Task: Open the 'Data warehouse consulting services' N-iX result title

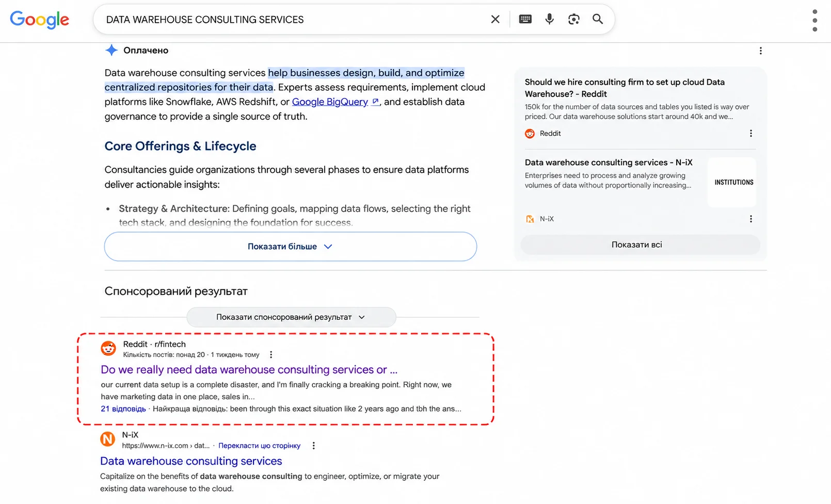Action: coord(191,461)
